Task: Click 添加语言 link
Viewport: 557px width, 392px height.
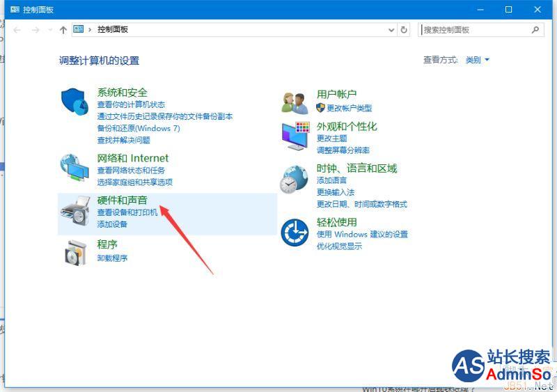Action: 332,180
